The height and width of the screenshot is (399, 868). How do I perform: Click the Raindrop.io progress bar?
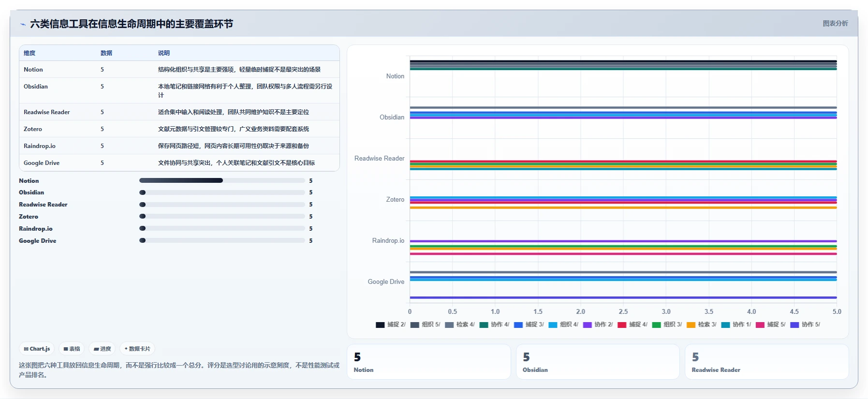(x=222, y=228)
